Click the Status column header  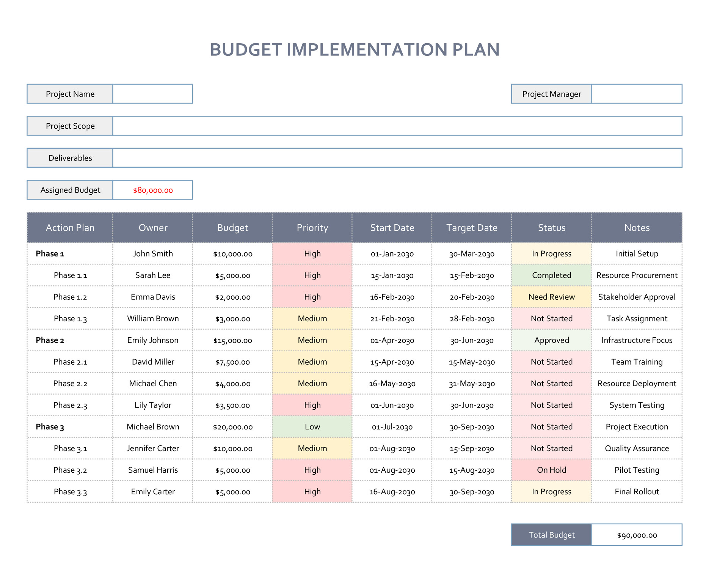(x=551, y=228)
